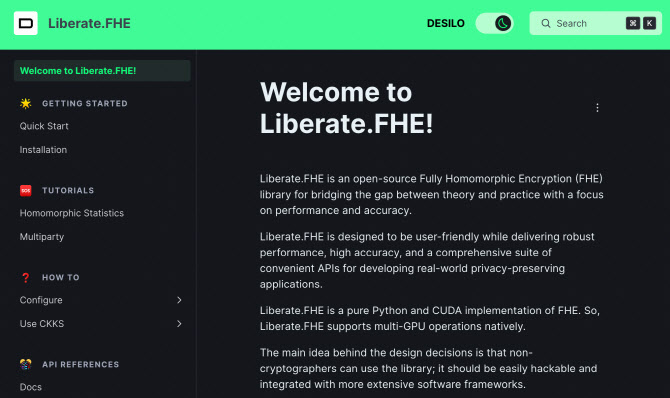670x398 pixels.
Task: Click the K key shortcut badge
Action: (649, 23)
